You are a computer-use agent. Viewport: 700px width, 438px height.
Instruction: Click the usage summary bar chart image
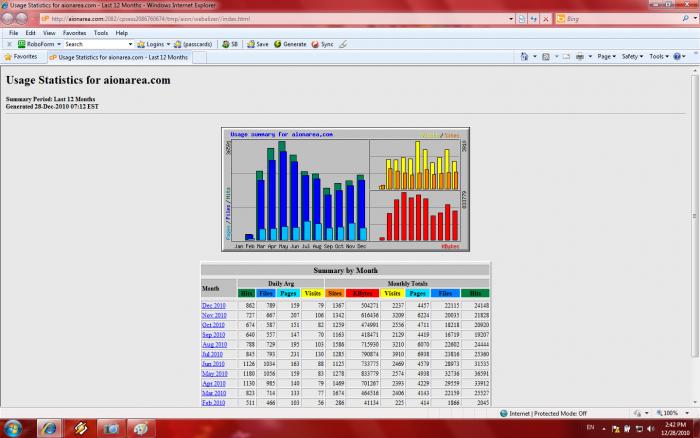pyautogui.click(x=345, y=189)
